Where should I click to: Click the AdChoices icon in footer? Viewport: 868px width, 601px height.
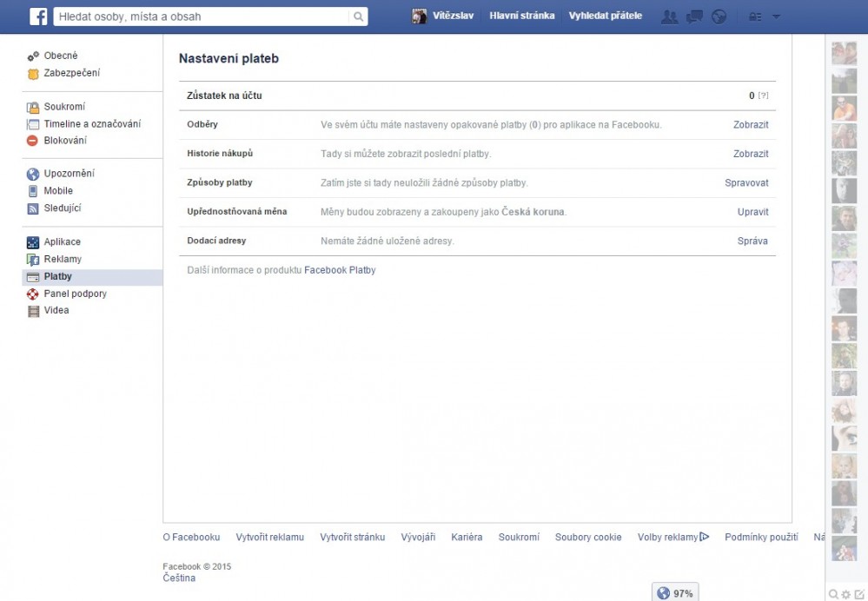click(x=705, y=537)
